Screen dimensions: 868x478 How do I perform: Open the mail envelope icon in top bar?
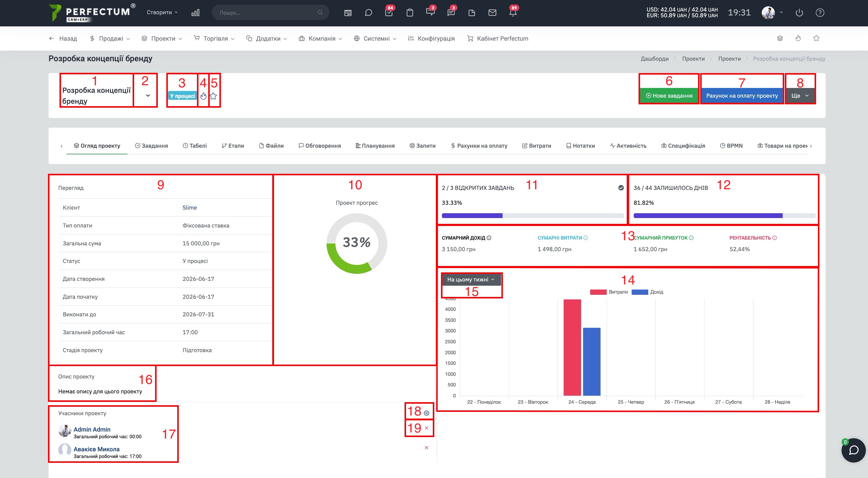492,12
